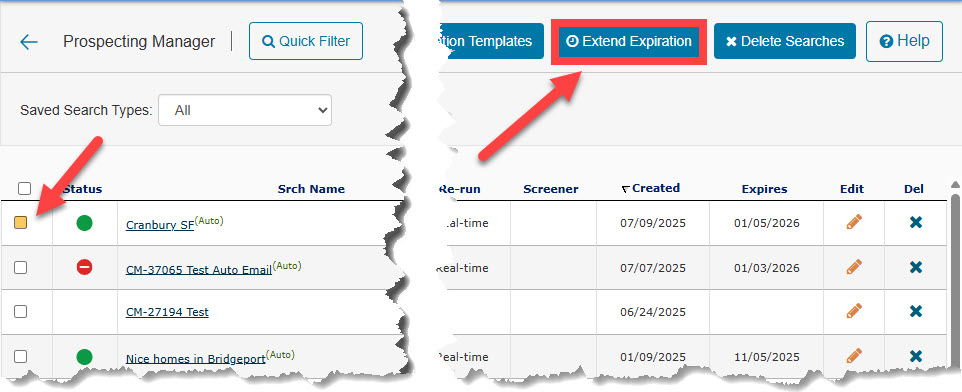Click the green status dot for Cranbury SF
Viewport: 962px width, 392px height.
pos(85,223)
